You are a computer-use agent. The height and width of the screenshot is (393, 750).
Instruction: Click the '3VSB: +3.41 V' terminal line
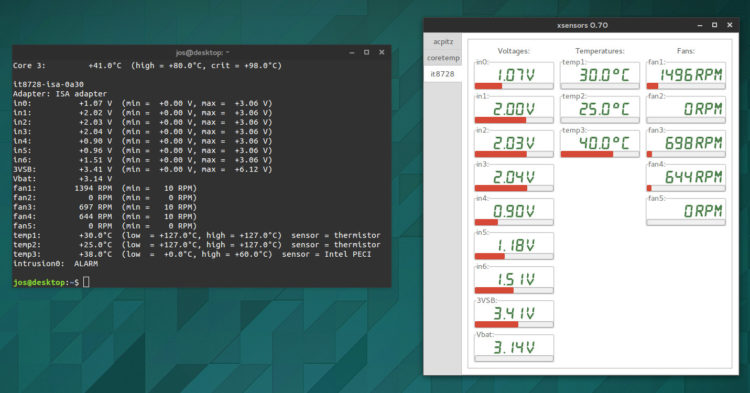click(x=143, y=170)
